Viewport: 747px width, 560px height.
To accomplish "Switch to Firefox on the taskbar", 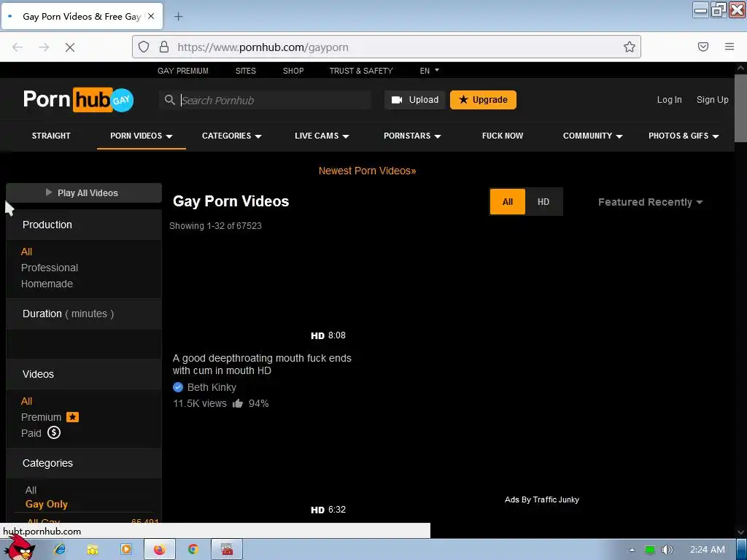I will click(x=160, y=550).
